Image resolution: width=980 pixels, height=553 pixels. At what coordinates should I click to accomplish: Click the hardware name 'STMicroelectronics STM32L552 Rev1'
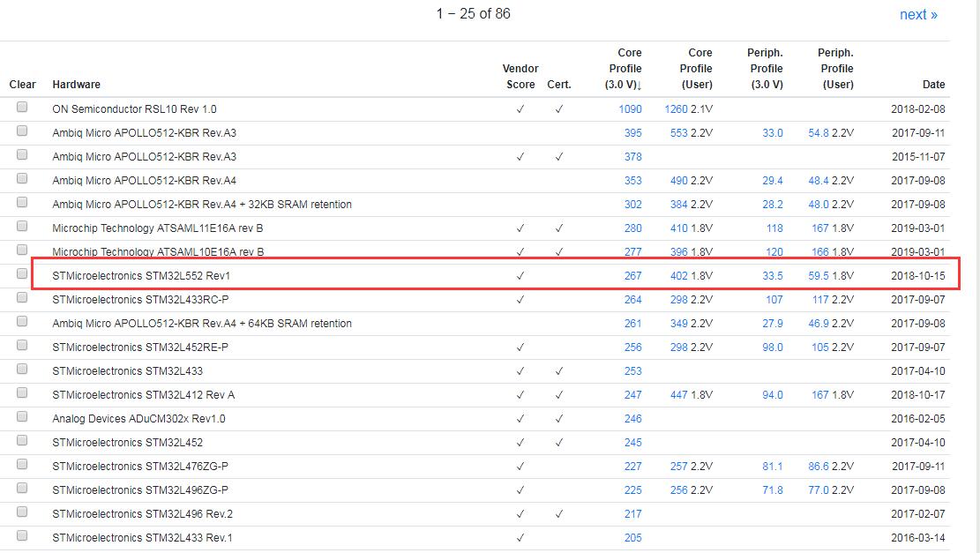point(141,275)
